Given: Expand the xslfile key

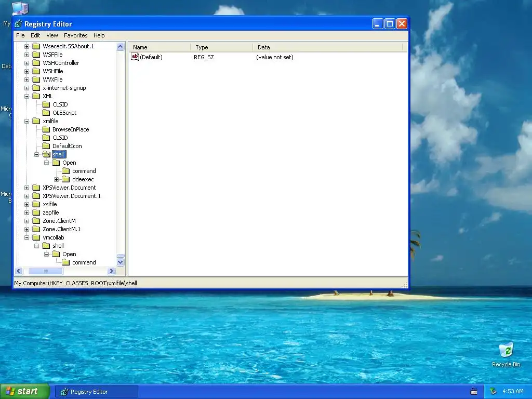Looking at the screenshot, I should (27, 204).
